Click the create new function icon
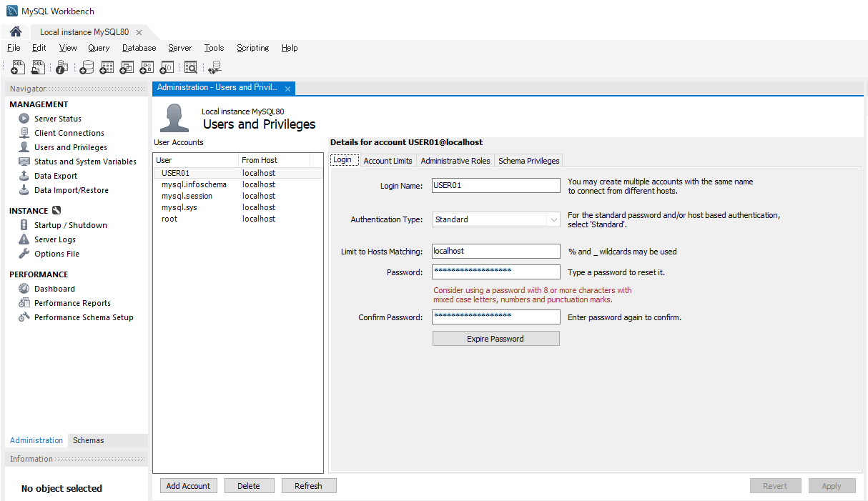Viewport: 868px width, 501px height. [167, 67]
